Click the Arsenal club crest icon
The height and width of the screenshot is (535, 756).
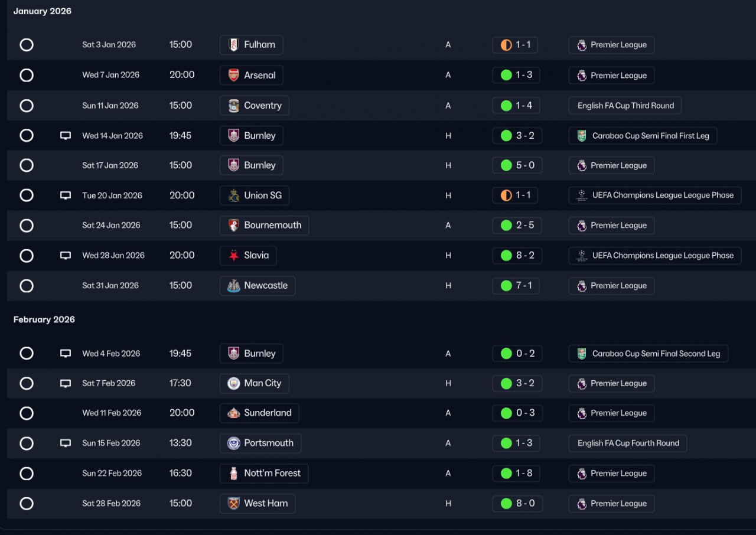[234, 75]
